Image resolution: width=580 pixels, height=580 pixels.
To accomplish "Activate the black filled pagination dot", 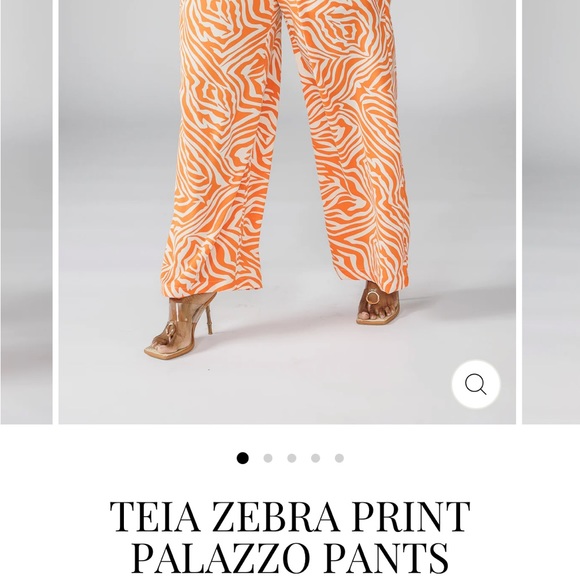I will coord(243,458).
